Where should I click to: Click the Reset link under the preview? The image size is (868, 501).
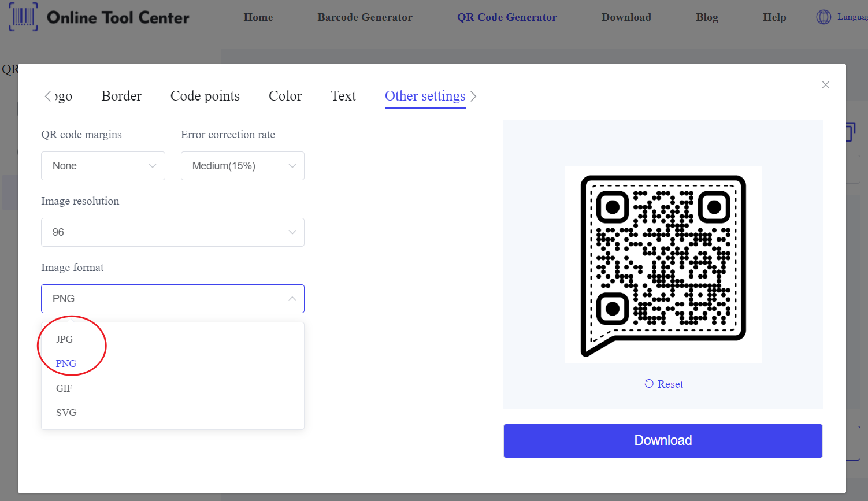click(x=664, y=384)
